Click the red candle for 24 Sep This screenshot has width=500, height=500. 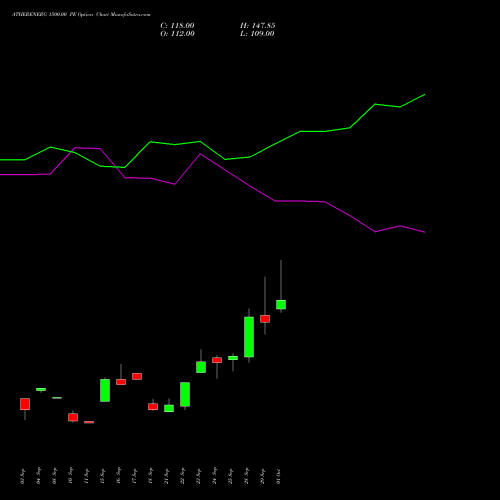coord(217,360)
